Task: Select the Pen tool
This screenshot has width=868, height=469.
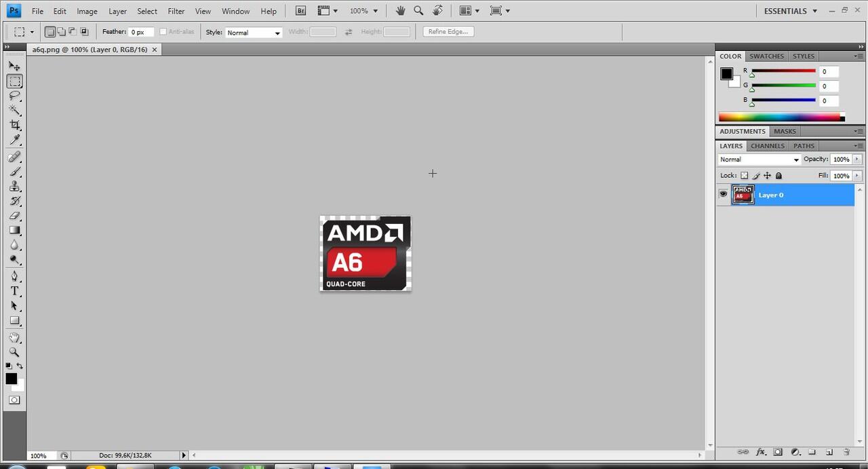Action: coord(14,276)
